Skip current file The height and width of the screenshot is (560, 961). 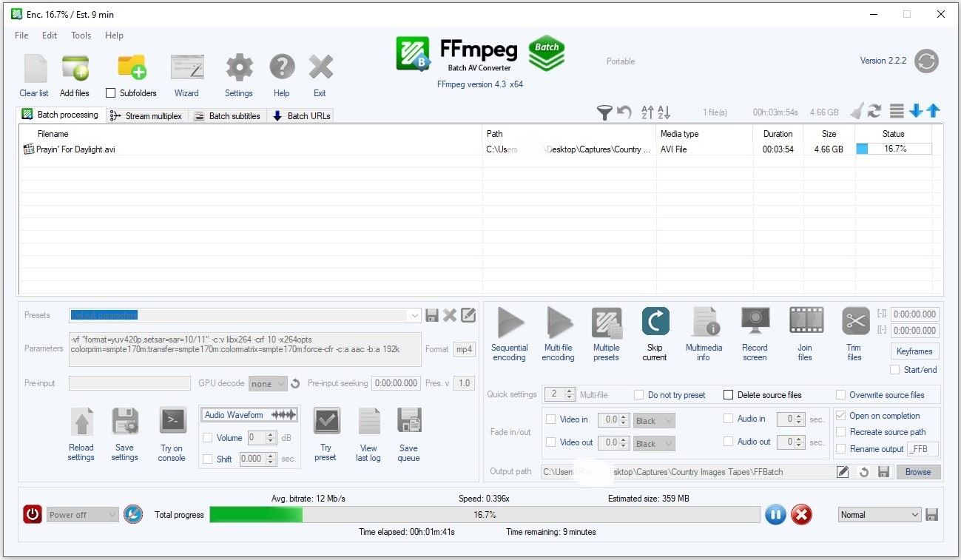coord(655,322)
